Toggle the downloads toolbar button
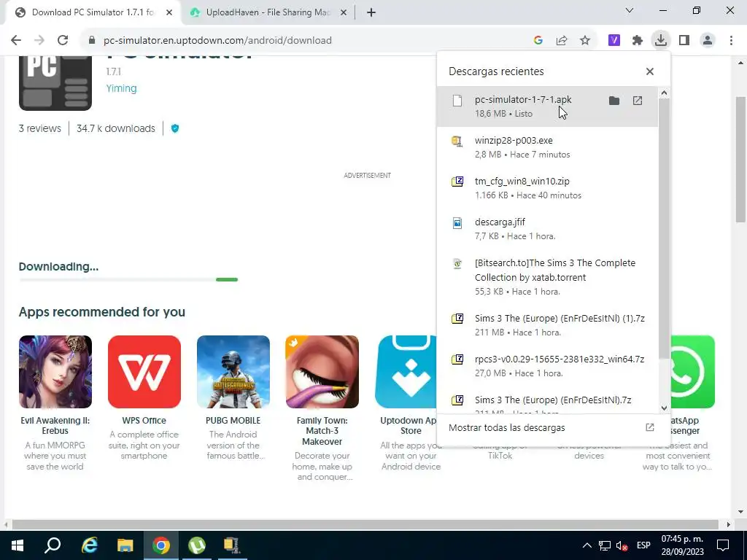This screenshot has width=747, height=560. pyautogui.click(x=661, y=41)
